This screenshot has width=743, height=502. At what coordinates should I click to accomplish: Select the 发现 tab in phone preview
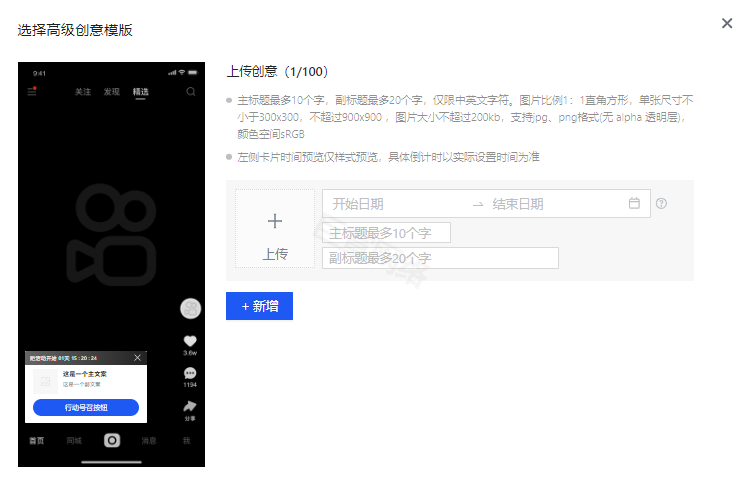tap(112, 91)
